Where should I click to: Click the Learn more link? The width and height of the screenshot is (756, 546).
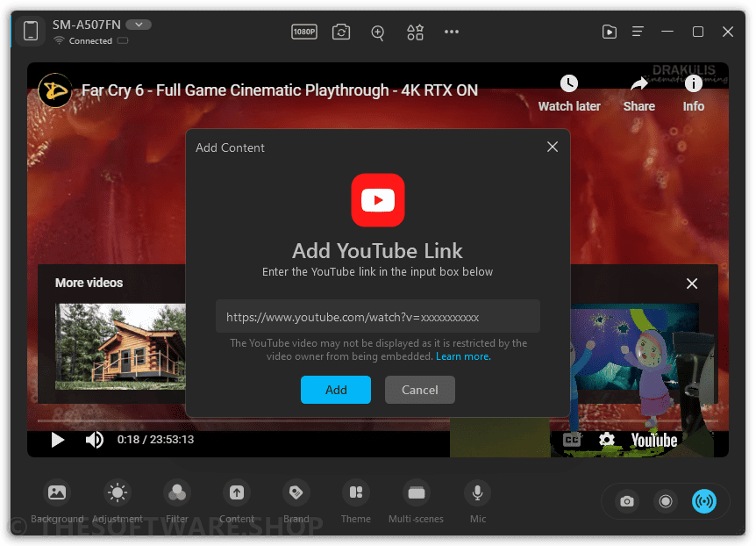(463, 356)
